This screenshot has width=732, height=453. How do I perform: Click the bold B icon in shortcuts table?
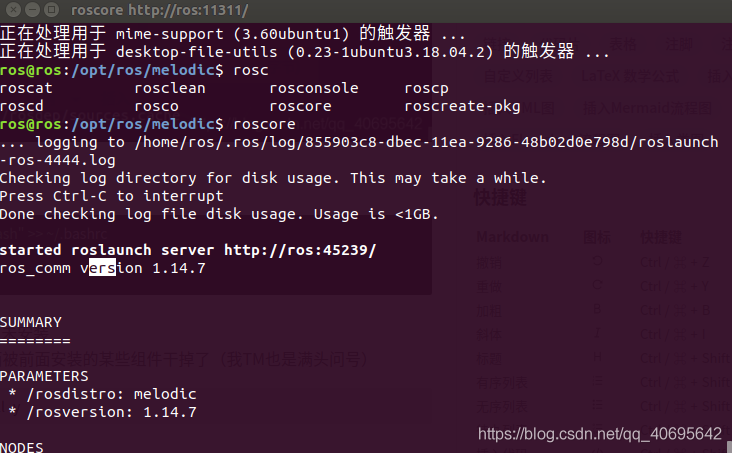point(595,310)
